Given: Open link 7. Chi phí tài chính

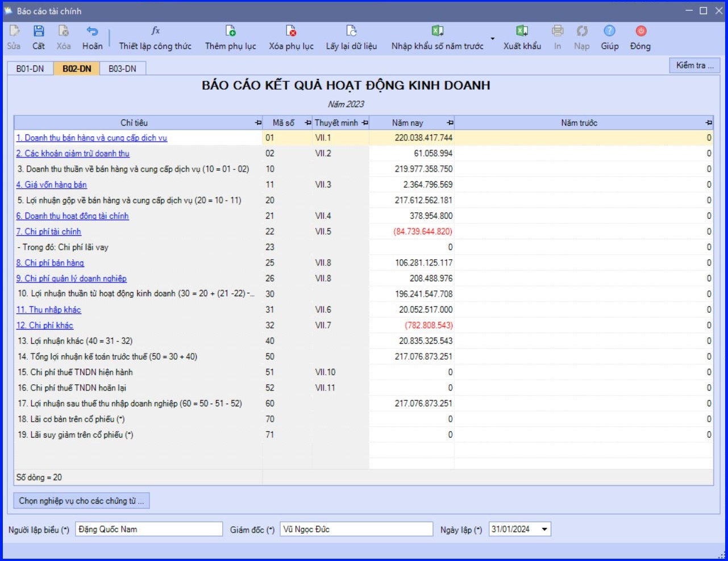Looking at the screenshot, I should pyautogui.click(x=48, y=231).
